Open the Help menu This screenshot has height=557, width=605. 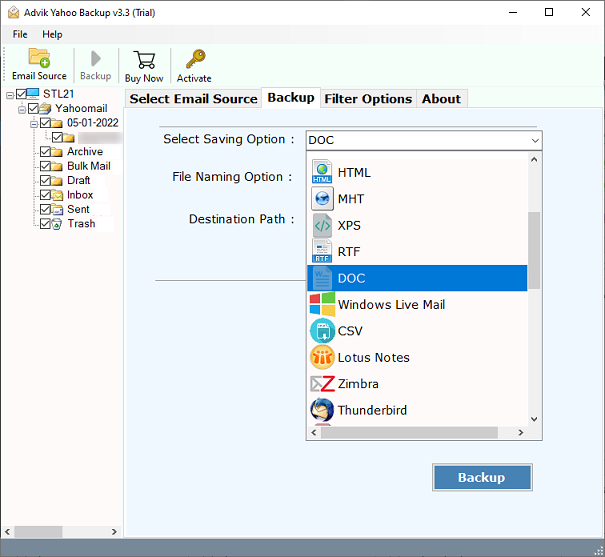coord(52,34)
